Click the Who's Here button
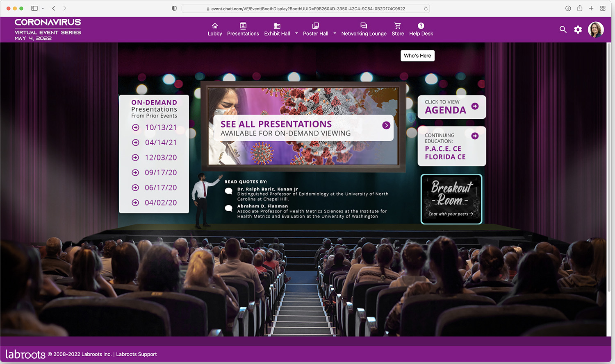This screenshot has height=364, width=615. click(417, 55)
